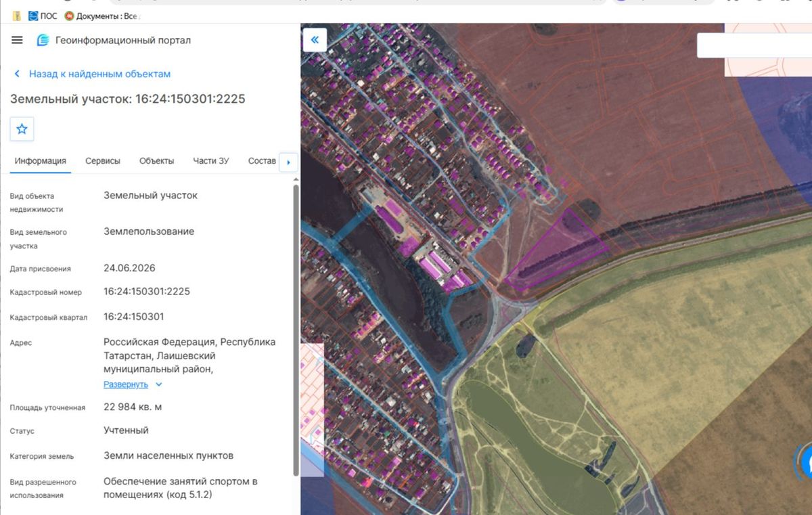Screen dimensions: 812x515
Task: Focus the white search box over the map
Action: [754, 45]
